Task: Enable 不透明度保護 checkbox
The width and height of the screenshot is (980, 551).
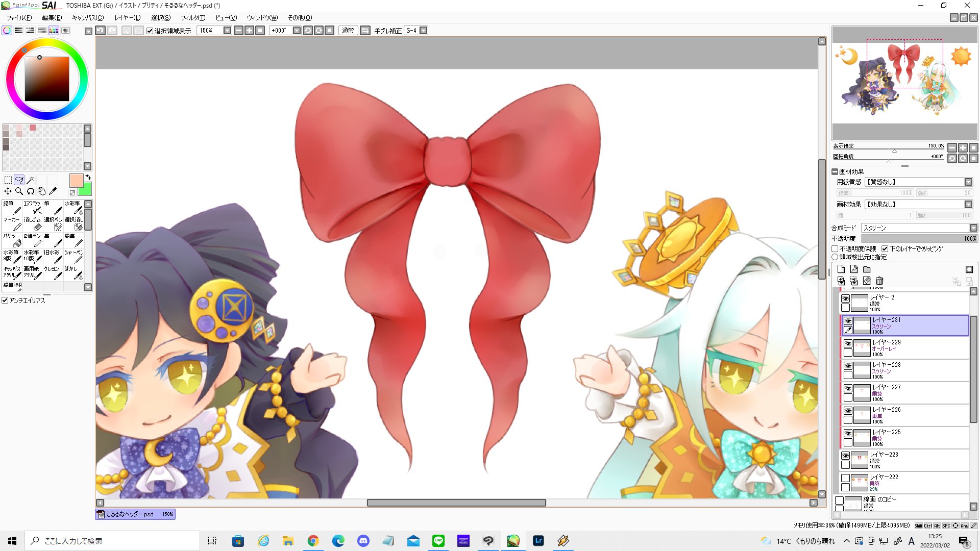Action: (x=835, y=249)
